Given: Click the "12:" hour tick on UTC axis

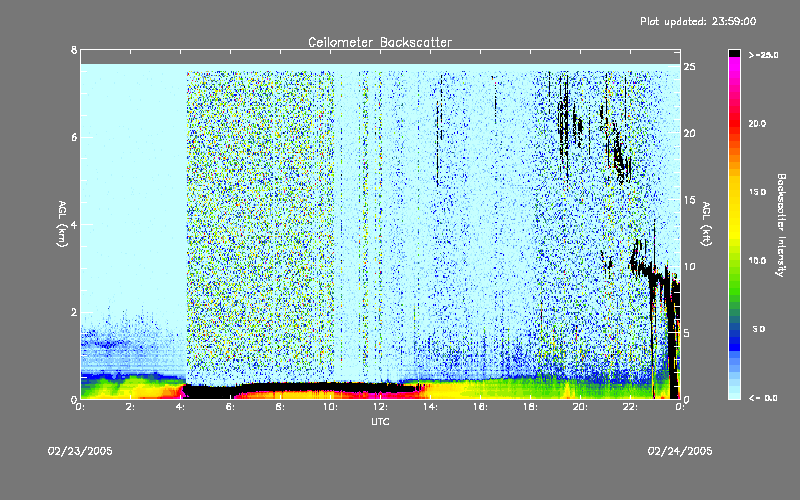Looking at the screenshot, I should pyautogui.click(x=380, y=407).
